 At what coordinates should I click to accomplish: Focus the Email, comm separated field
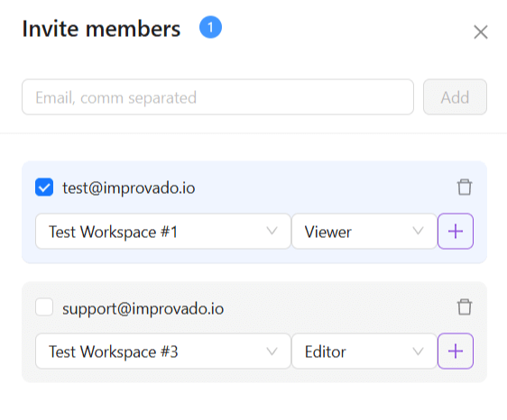click(x=217, y=97)
